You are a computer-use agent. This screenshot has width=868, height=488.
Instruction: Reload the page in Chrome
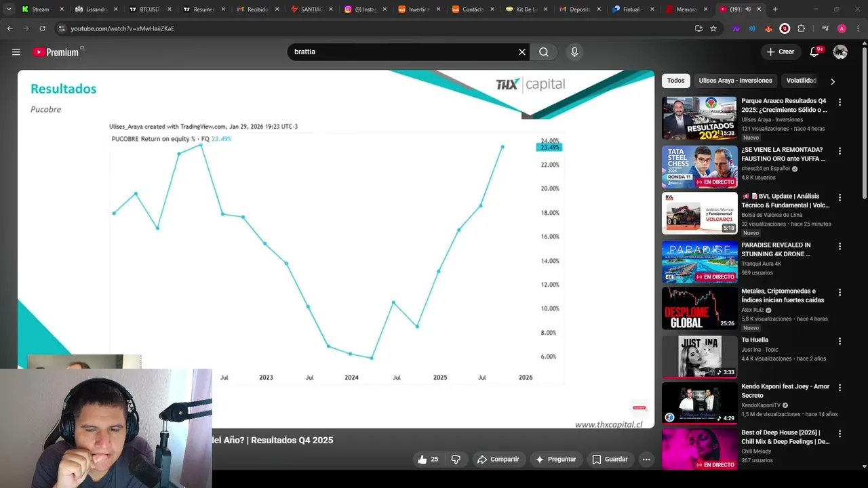[x=42, y=28]
